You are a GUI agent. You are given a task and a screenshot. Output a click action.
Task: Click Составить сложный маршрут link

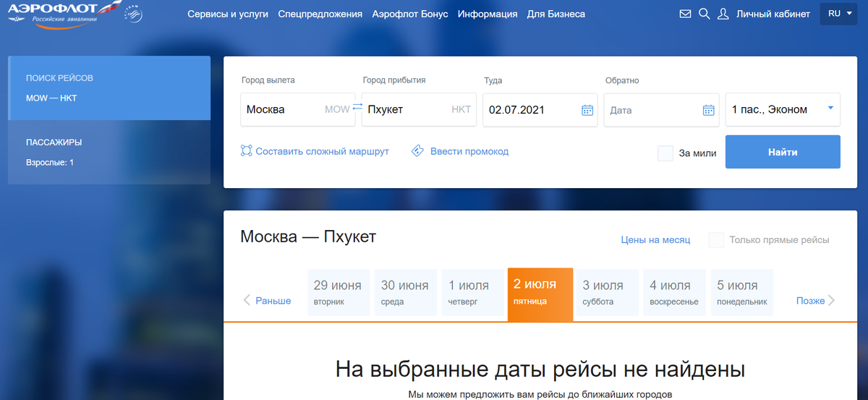(x=323, y=151)
